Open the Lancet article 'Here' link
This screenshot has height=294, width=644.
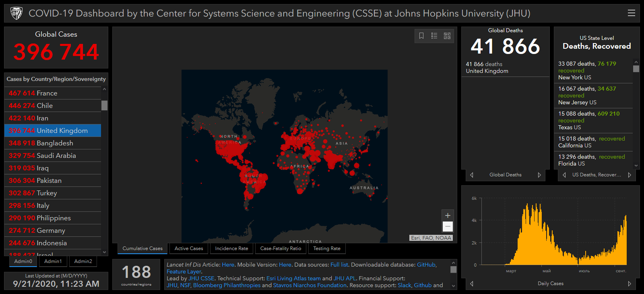(228, 265)
